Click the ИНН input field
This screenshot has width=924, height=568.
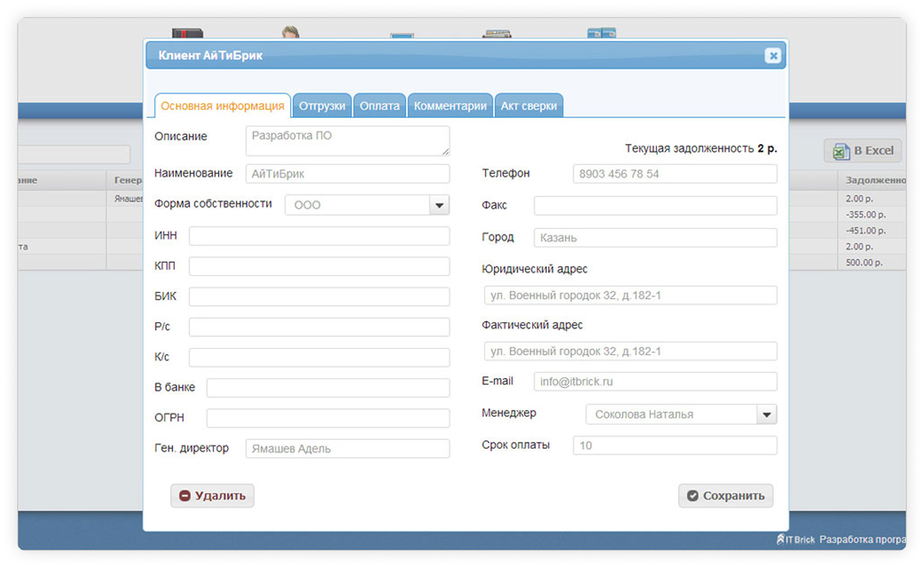tap(319, 236)
